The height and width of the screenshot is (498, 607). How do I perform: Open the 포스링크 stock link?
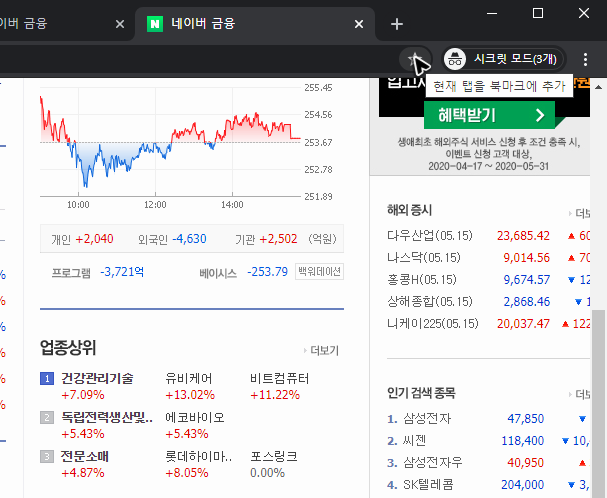pyautogui.click(x=274, y=456)
